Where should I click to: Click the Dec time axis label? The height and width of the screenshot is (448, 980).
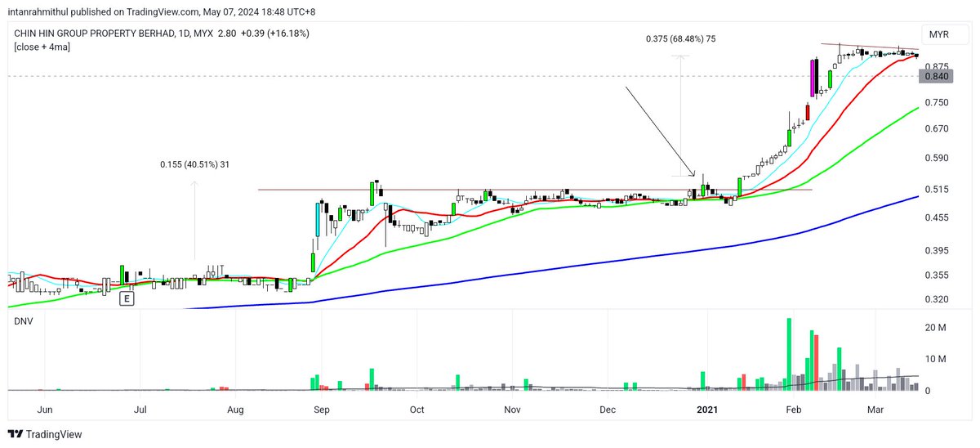click(x=607, y=408)
